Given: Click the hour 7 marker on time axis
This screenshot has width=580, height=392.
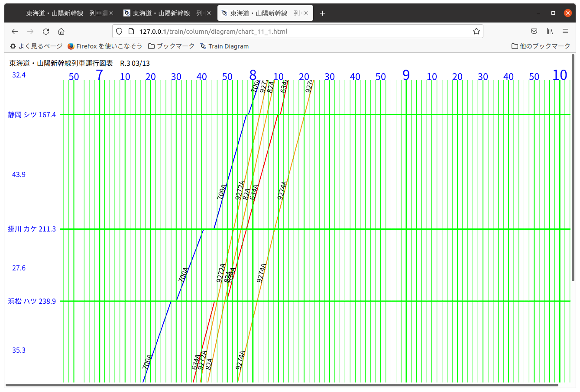Looking at the screenshot, I should point(100,75).
